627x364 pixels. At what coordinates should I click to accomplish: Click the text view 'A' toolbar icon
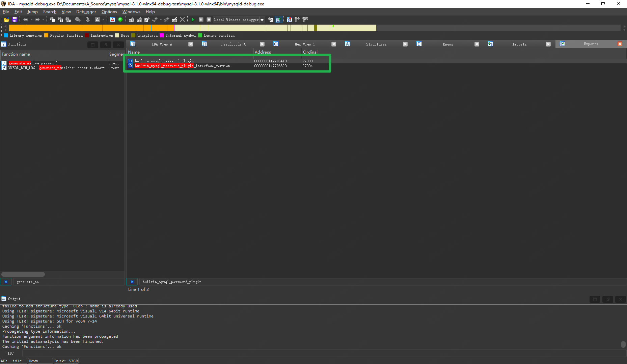tap(98, 20)
